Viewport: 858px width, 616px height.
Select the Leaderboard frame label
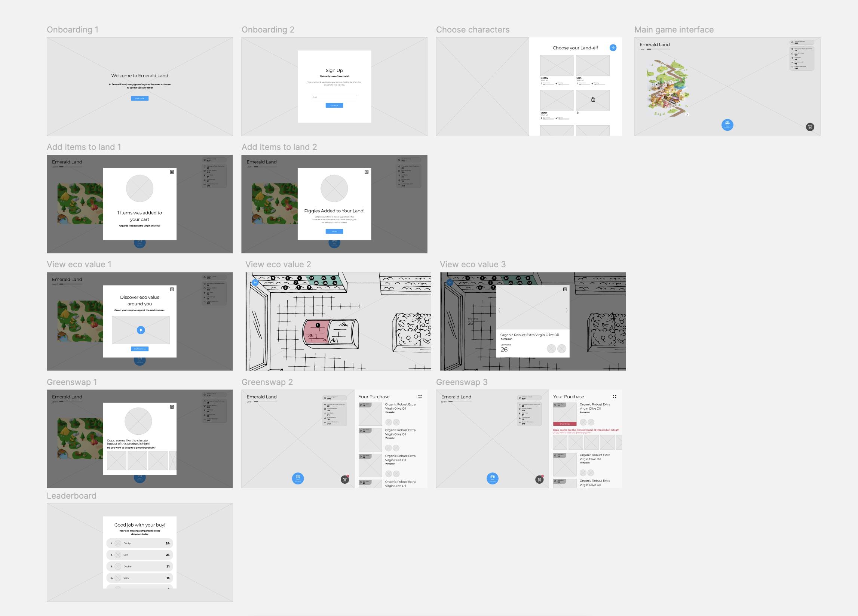(71, 496)
